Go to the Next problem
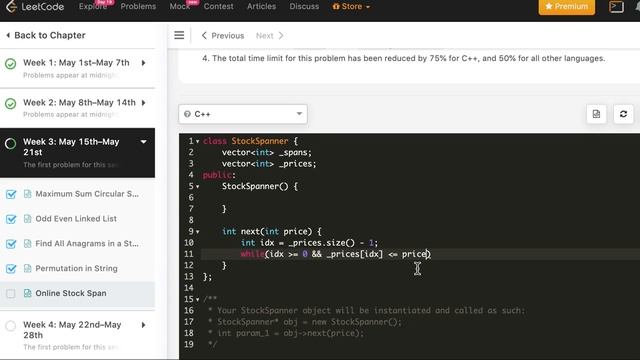The width and height of the screenshot is (640, 360). pos(269,36)
